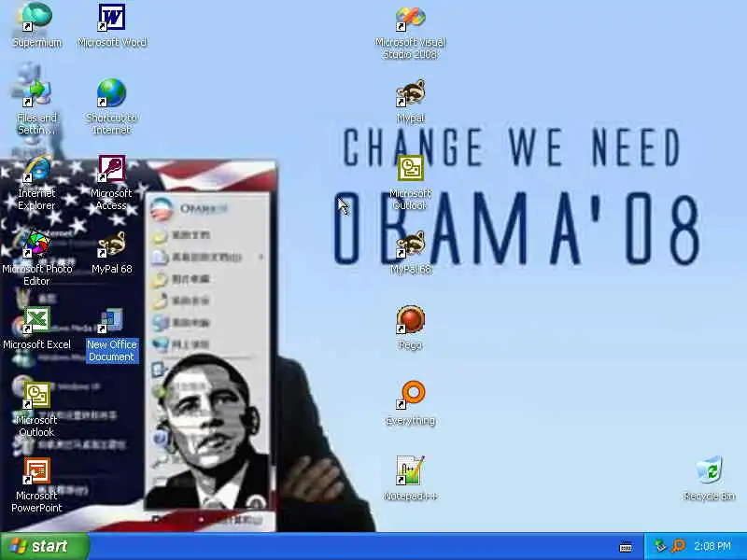Screen dimensions: 747x560
Task: Click the Microsoft Excel desktop icon
Action: tap(37, 319)
